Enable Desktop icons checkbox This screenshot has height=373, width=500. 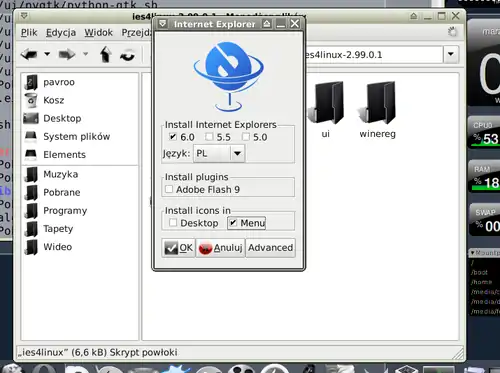[173, 223]
